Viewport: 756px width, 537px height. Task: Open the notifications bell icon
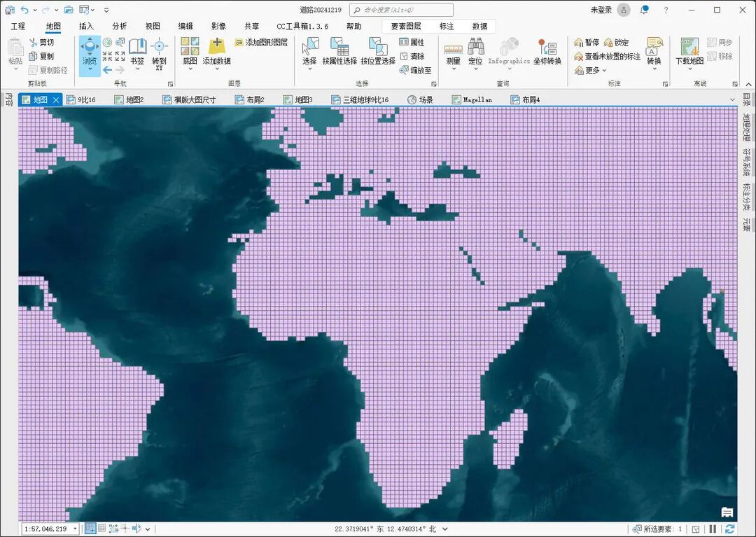click(x=644, y=10)
